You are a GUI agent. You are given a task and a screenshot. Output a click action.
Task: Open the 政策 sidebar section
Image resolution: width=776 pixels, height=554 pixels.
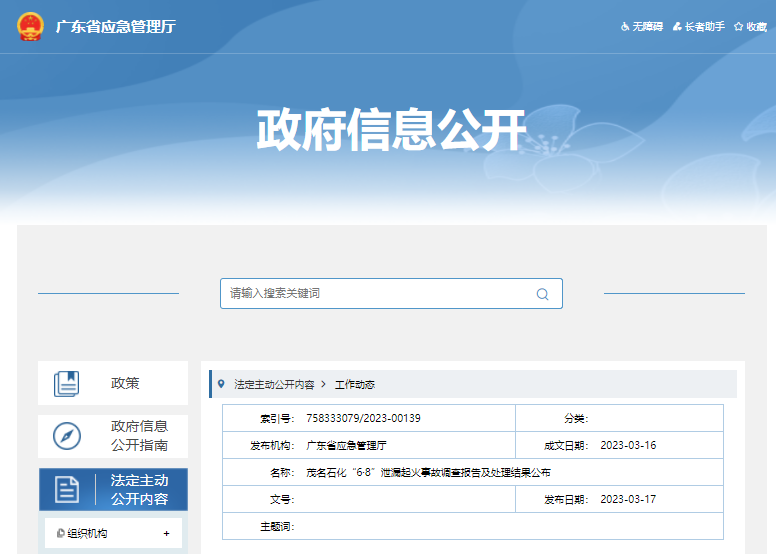click(125, 383)
